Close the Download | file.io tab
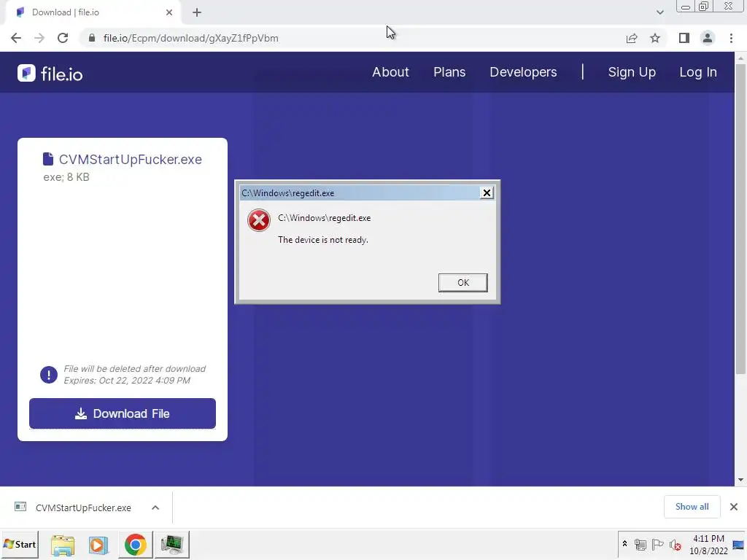747x560 pixels. coord(169,12)
